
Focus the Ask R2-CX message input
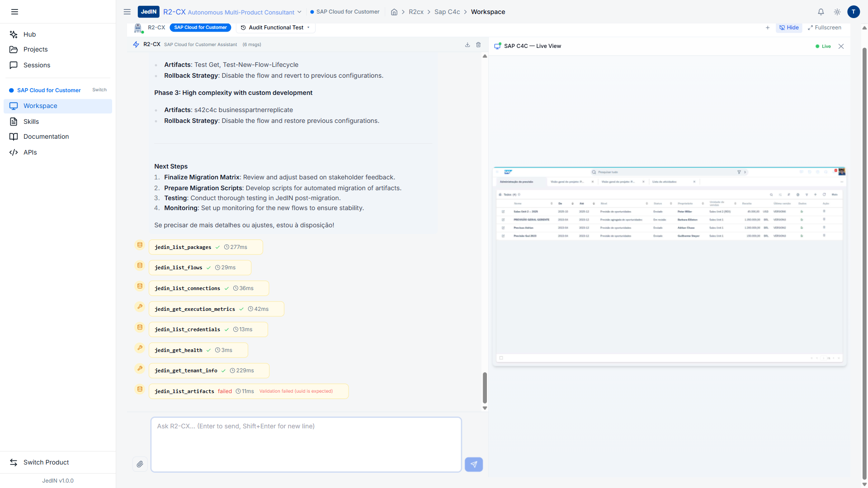tap(306, 444)
